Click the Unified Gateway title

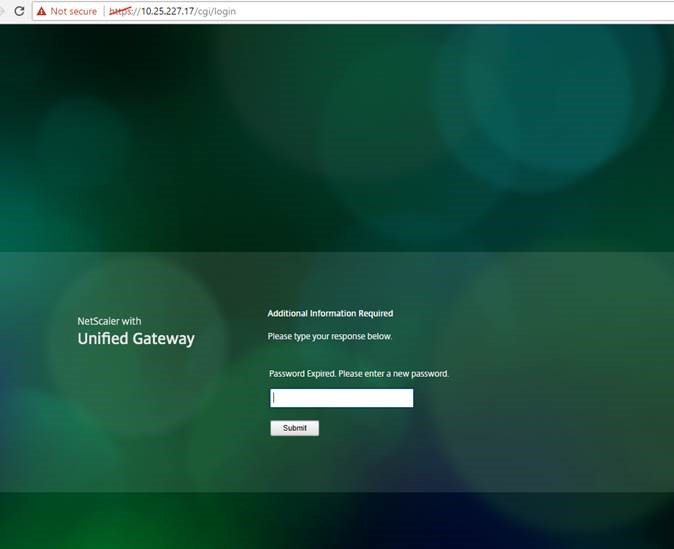[x=136, y=339]
